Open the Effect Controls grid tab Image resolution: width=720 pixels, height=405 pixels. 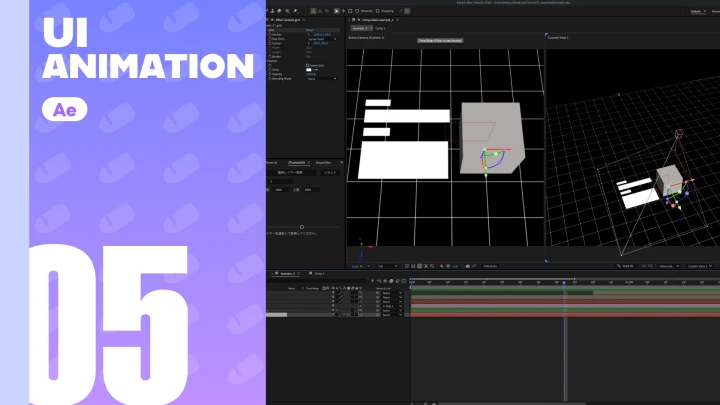point(288,20)
